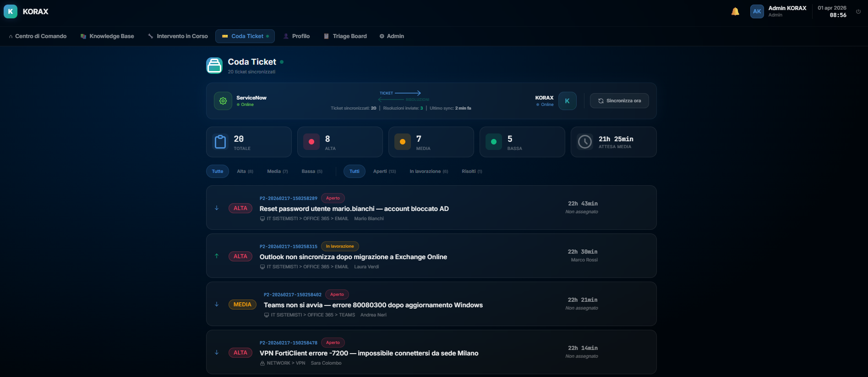Open the Profilo tab
The image size is (868, 377).
(296, 36)
